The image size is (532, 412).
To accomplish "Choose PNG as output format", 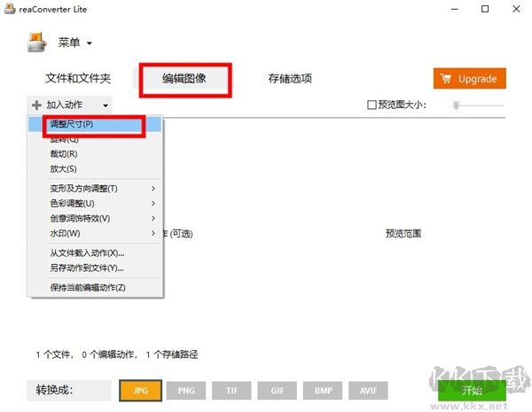I will pos(186,391).
